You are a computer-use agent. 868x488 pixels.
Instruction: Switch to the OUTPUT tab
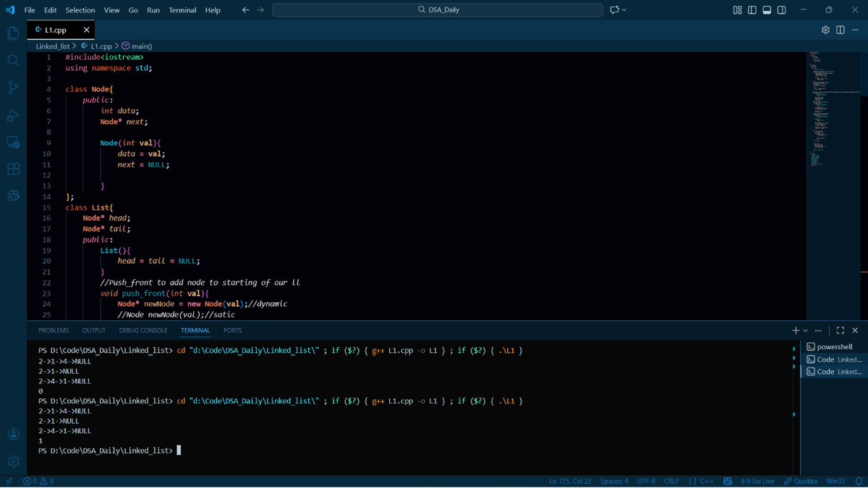(93, 330)
